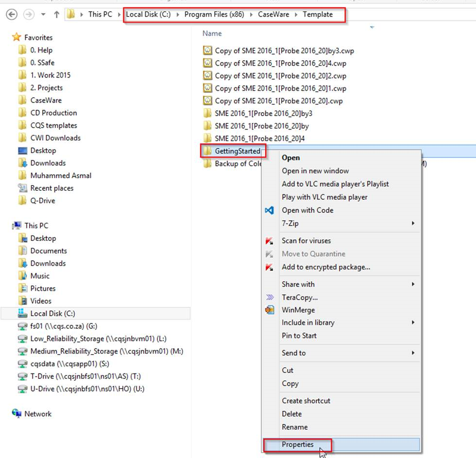Click the U-Drive (U:) network drive icon
This screenshot has width=476, height=458.
pos(22,389)
